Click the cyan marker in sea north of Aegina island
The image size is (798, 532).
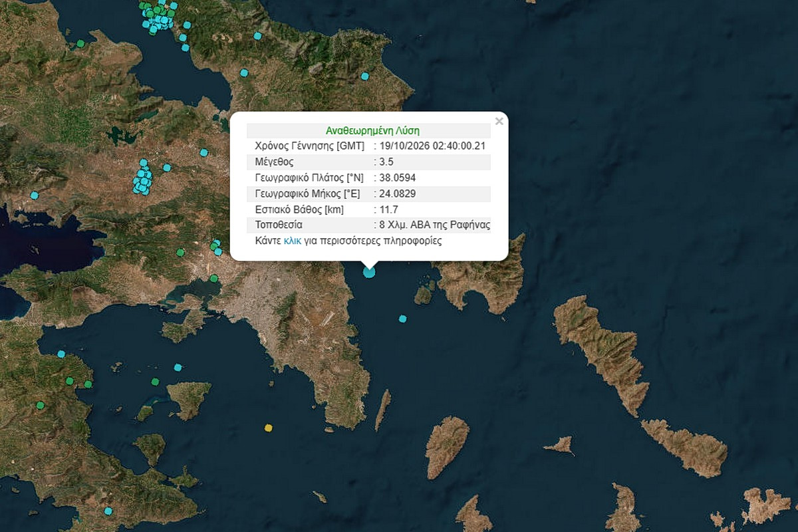click(x=178, y=367)
